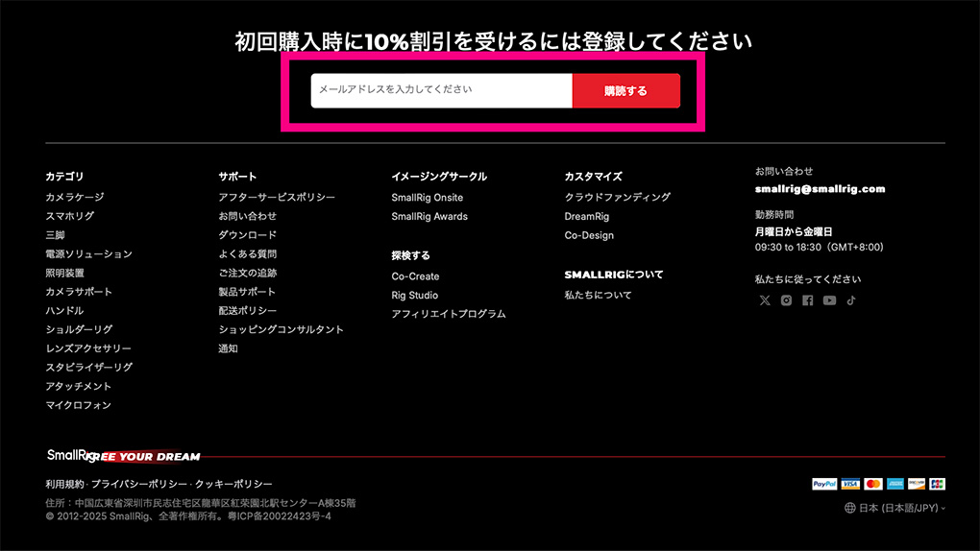The width and height of the screenshot is (980, 551).
Task: Click the Discover payment icon
Action: pos(917,484)
